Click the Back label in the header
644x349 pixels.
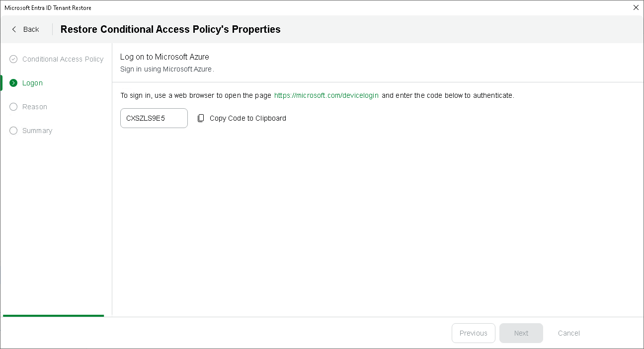point(31,29)
